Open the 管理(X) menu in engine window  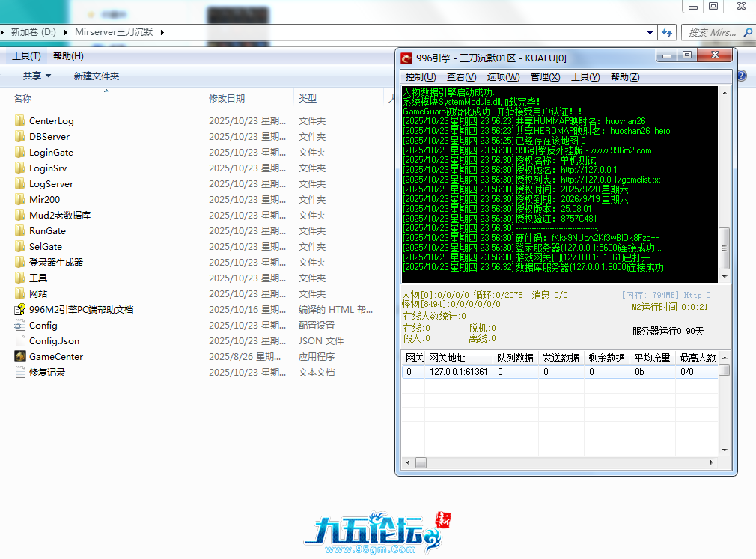[545, 77]
